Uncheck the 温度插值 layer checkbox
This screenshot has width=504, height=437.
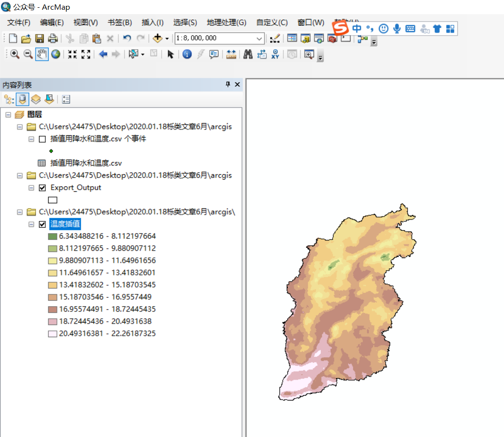point(42,224)
